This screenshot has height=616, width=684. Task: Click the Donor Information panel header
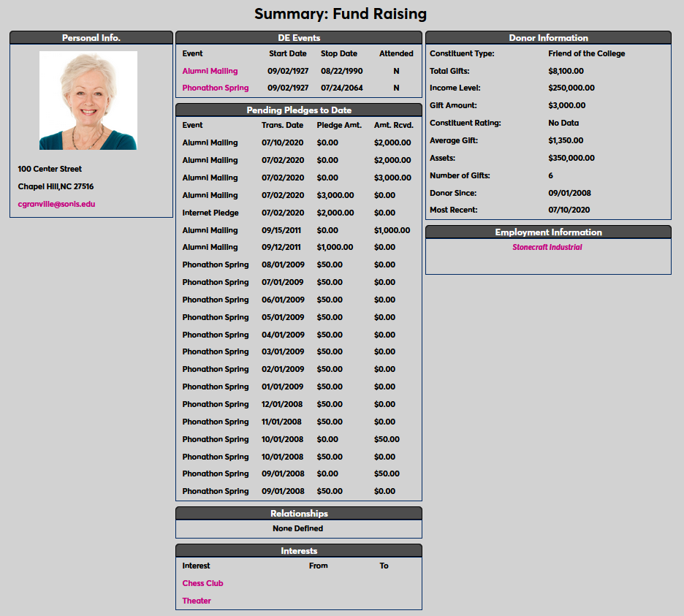(548, 37)
